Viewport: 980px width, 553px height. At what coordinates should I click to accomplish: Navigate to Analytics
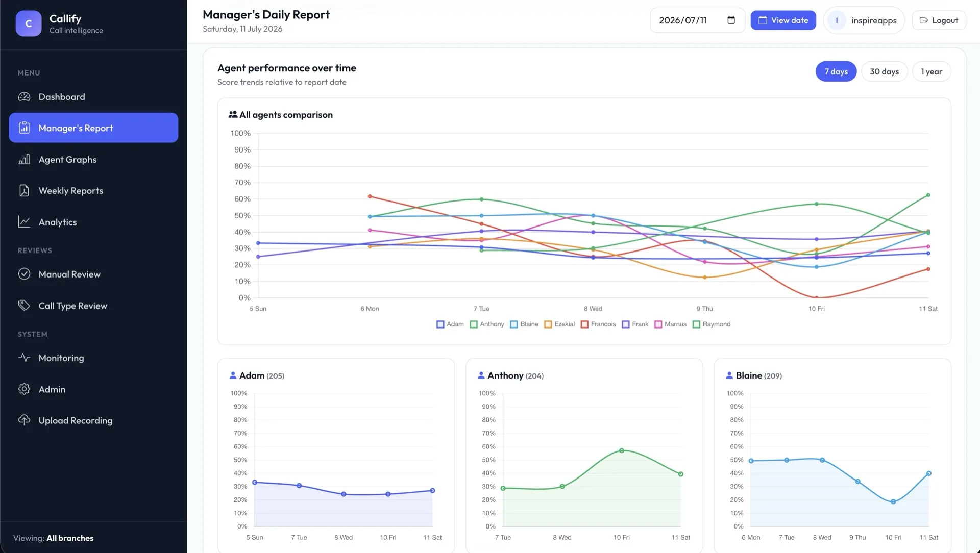tap(93, 222)
